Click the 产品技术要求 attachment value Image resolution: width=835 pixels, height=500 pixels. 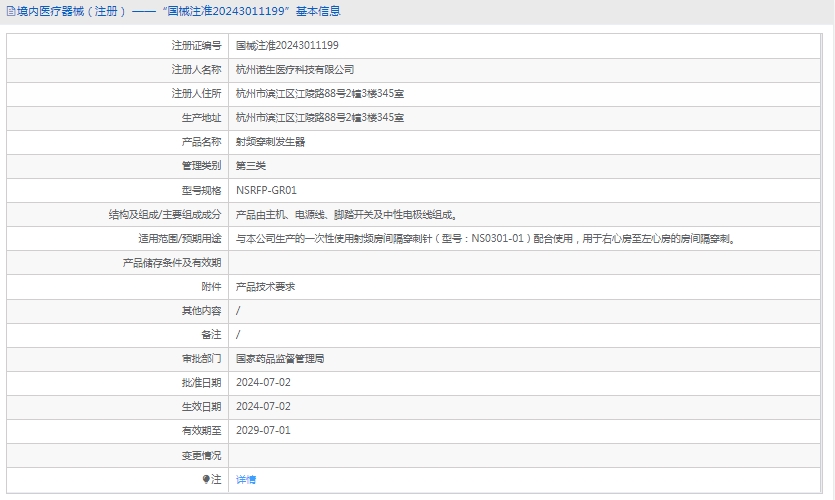click(265, 287)
